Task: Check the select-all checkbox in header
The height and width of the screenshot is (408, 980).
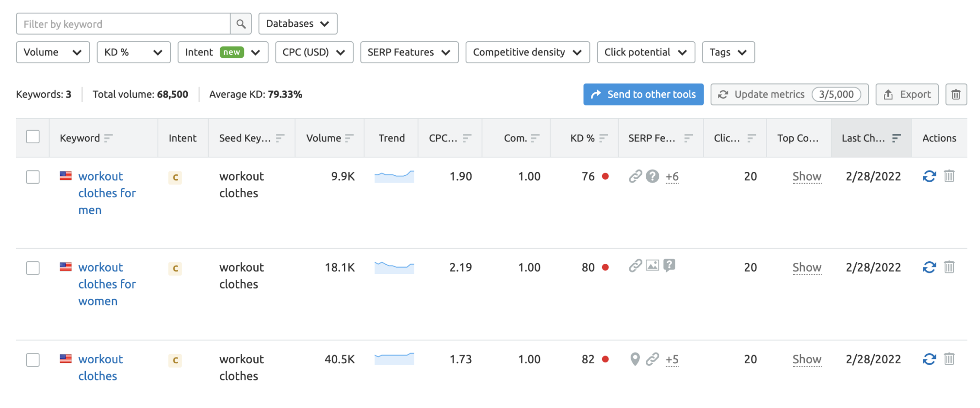Action: point(33,137)
